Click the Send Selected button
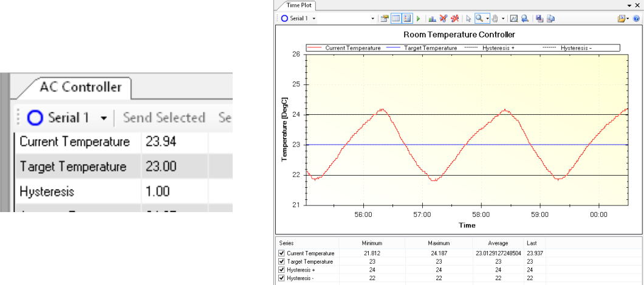Viewport: 644px width, 285px height. pyautogui.click(x=163, y=118)
